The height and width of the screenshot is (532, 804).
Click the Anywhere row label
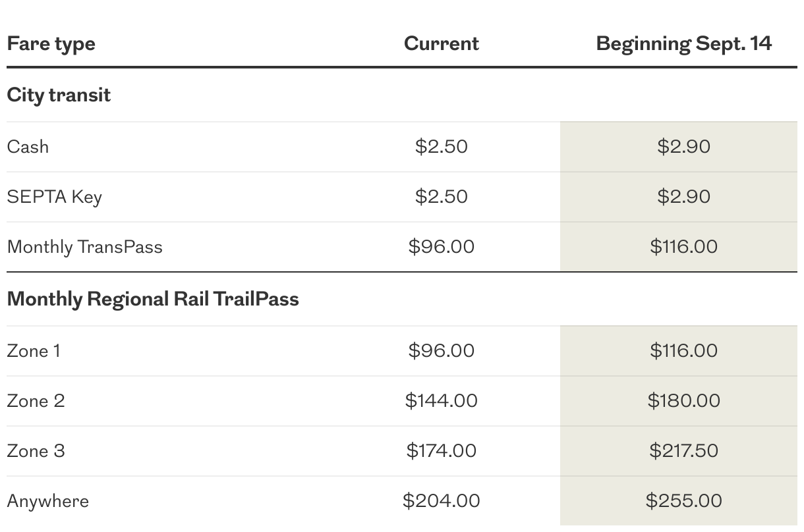coord(47,501)
